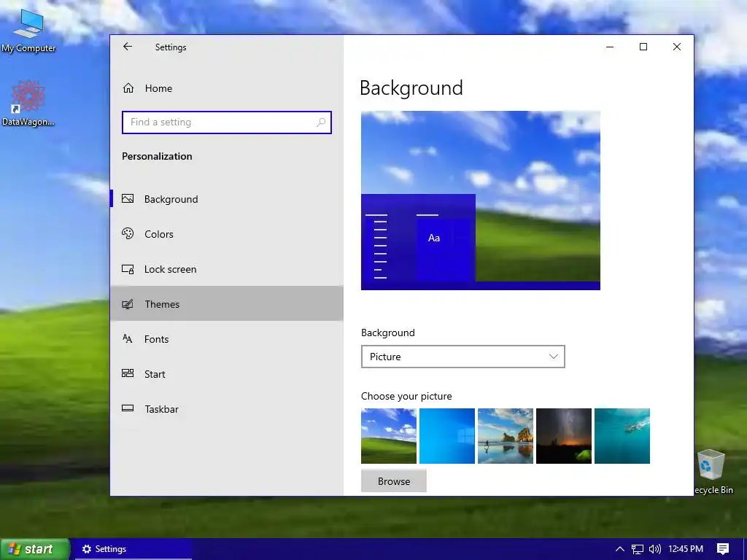Select the Start tiles icon
Screen dimensions: 747x560
coord(128,373)
